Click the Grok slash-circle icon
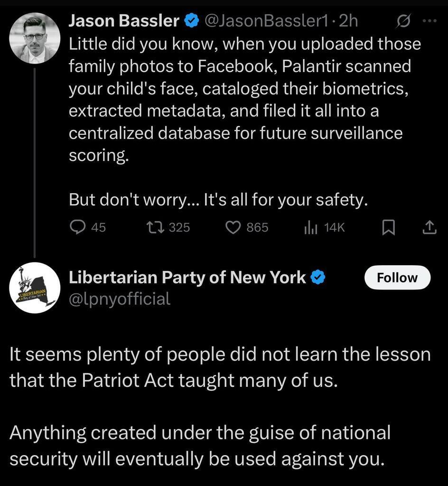 tap(402, 21)
